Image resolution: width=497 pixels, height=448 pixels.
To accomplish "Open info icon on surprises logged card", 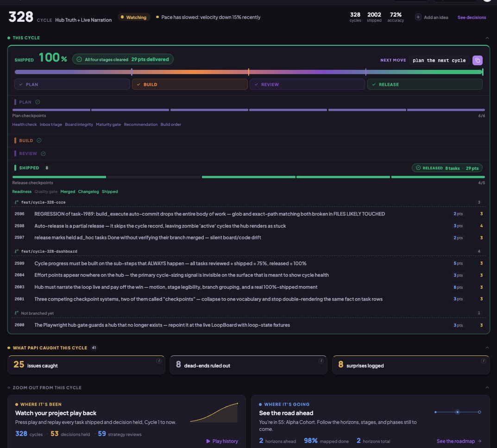I will pos(484,361).
